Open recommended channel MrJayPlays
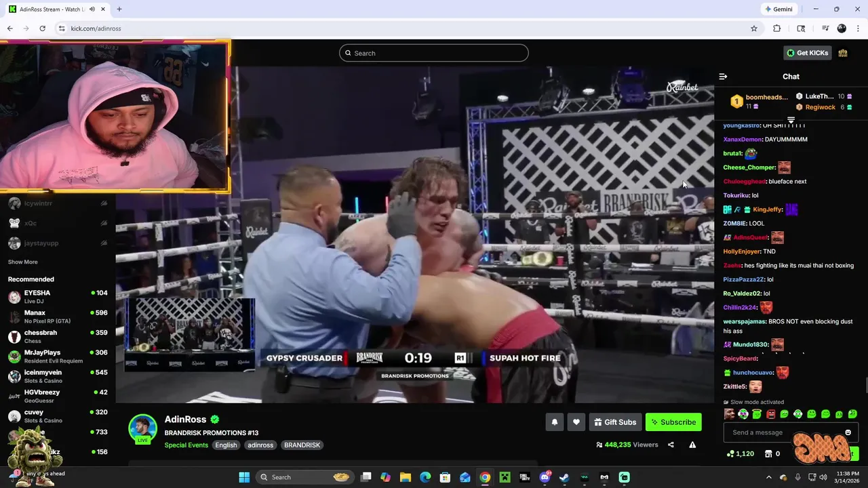The height and width of the screenshot is (488, 868). (x=58, y=356)
